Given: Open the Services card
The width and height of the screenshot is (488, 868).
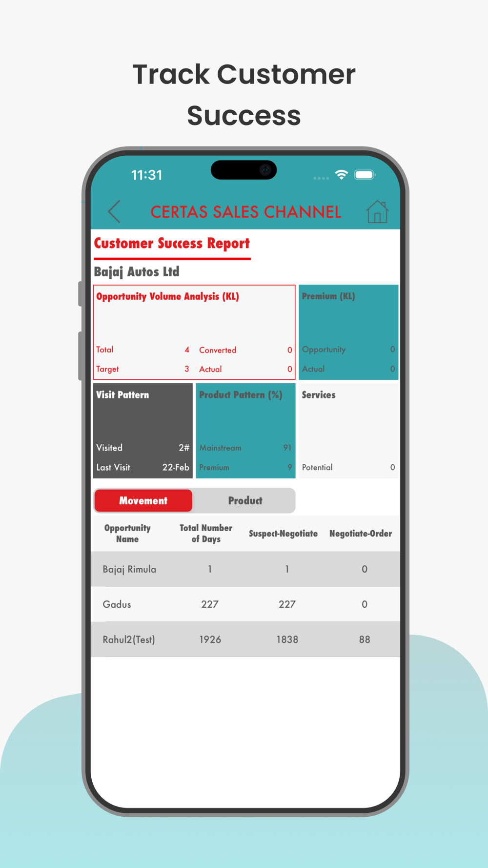Looking at the screenshot, I should click(x=348, y=431).
